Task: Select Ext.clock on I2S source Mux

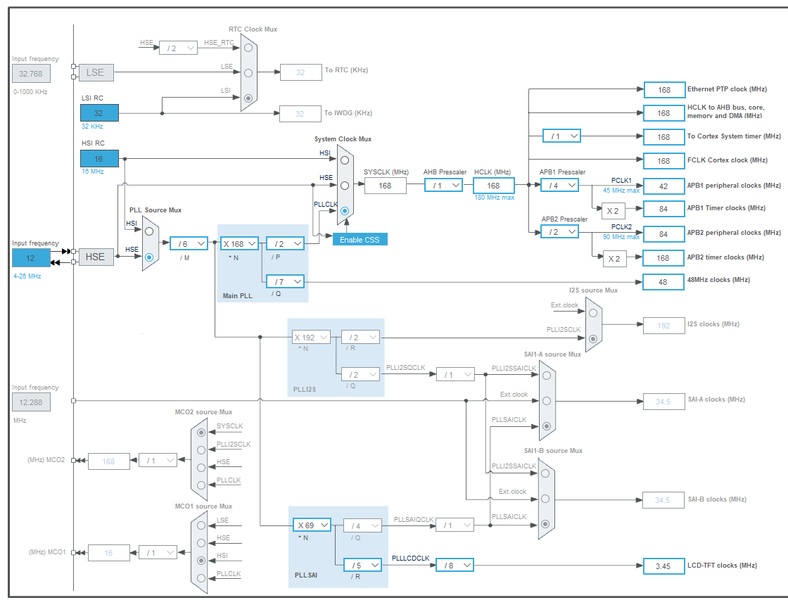Action: click(593, 313)
